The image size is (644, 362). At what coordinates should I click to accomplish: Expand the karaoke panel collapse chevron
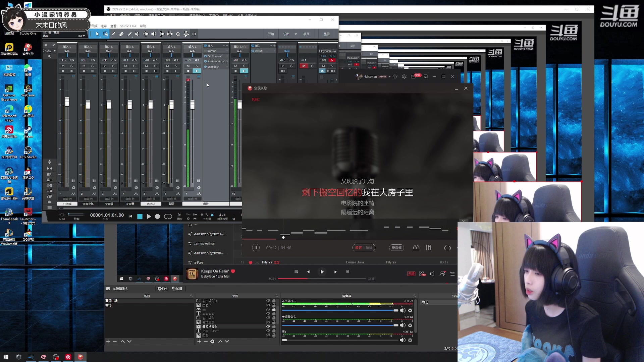coord(464,221)
